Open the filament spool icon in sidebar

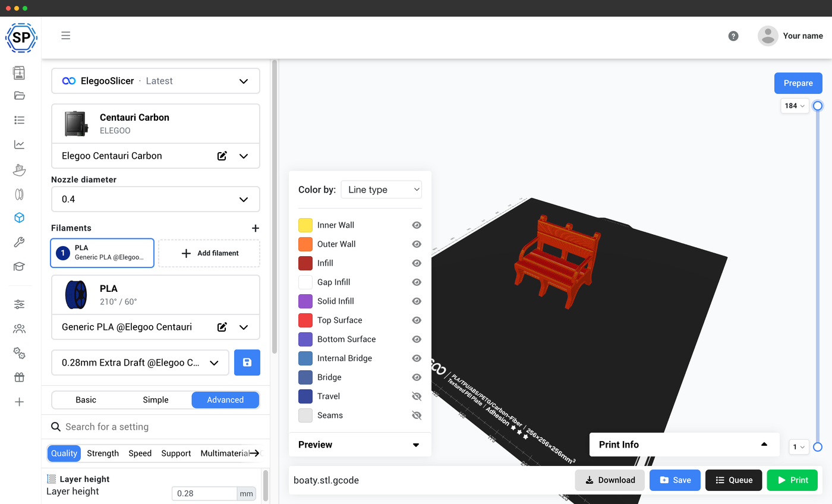pos(19,194)
